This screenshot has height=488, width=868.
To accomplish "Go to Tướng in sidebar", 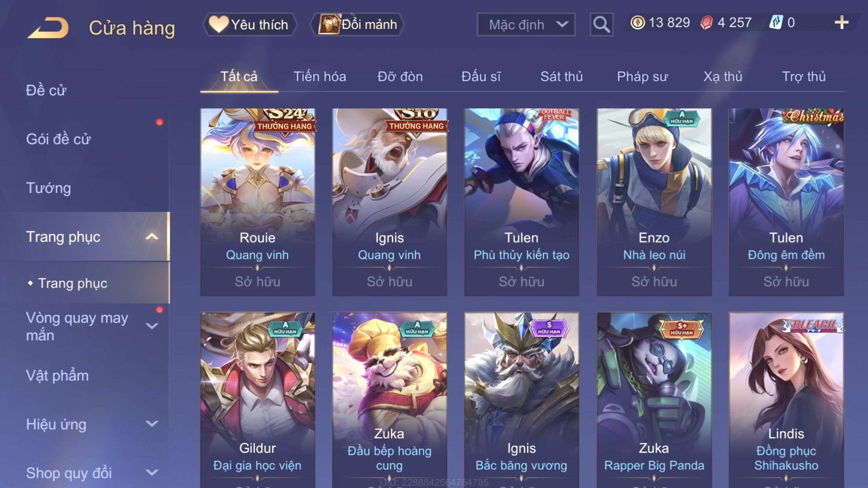I will [48, 188].
